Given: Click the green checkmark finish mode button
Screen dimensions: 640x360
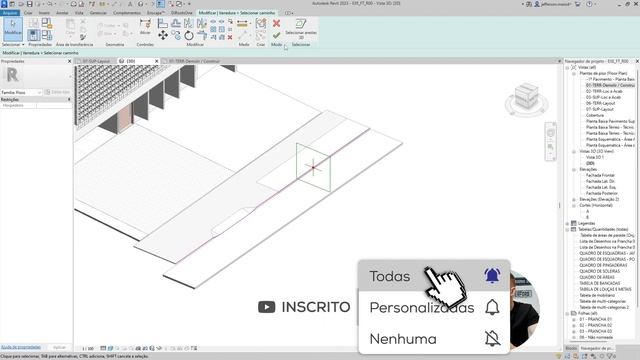Looking at the screenshot, I should (x=276, y=36).
